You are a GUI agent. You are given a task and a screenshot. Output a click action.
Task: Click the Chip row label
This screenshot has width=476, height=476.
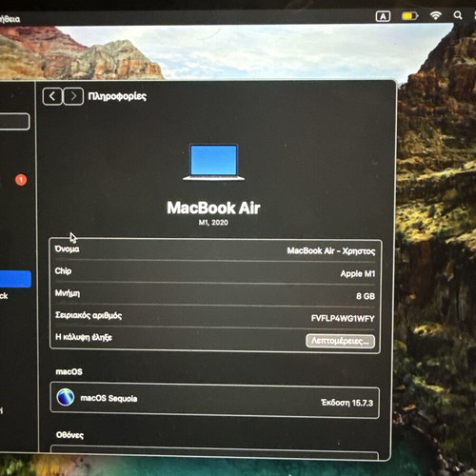click(63, 271)
